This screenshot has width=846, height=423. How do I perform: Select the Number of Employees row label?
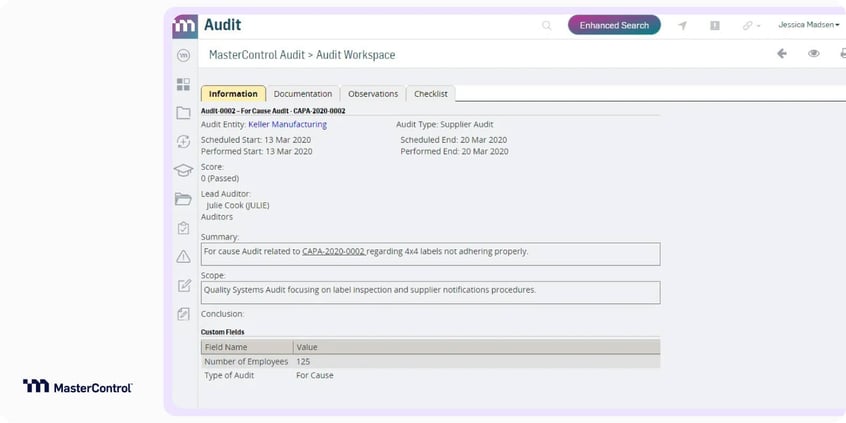point(246,361)
